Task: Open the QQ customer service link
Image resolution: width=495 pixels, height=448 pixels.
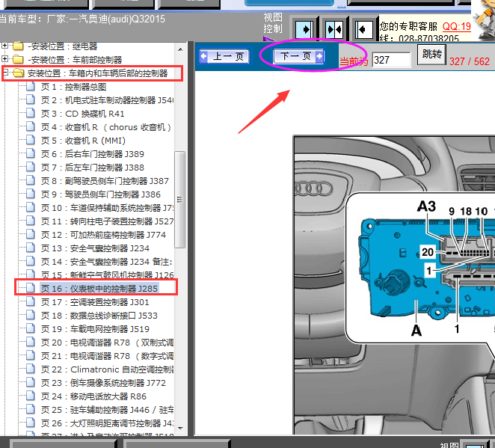Action: point(456,26)
